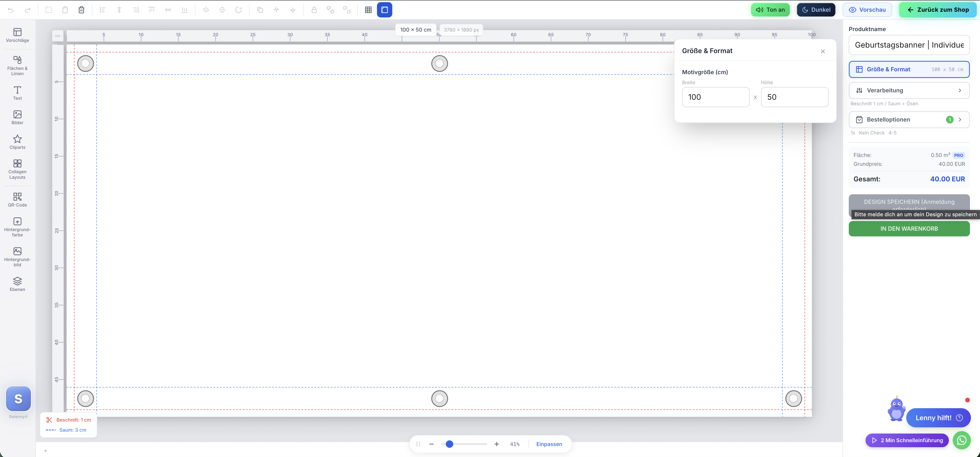Toggle the ruler display button
The height and width of the screenshot is (457, 980).
pyautogui.click(x=384, y=10)
